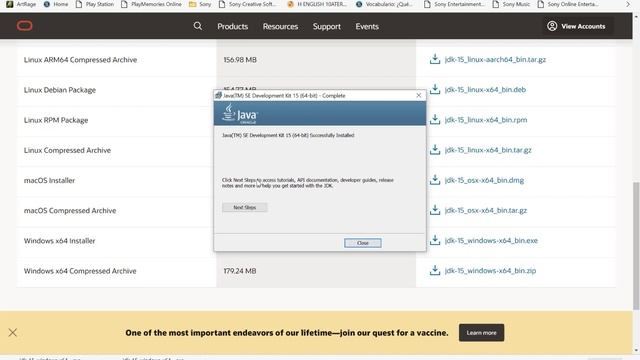The height and width of the screenshot is (360, 640).
Task: Select the macOS Installer text
Action: [x=49, y=180]
